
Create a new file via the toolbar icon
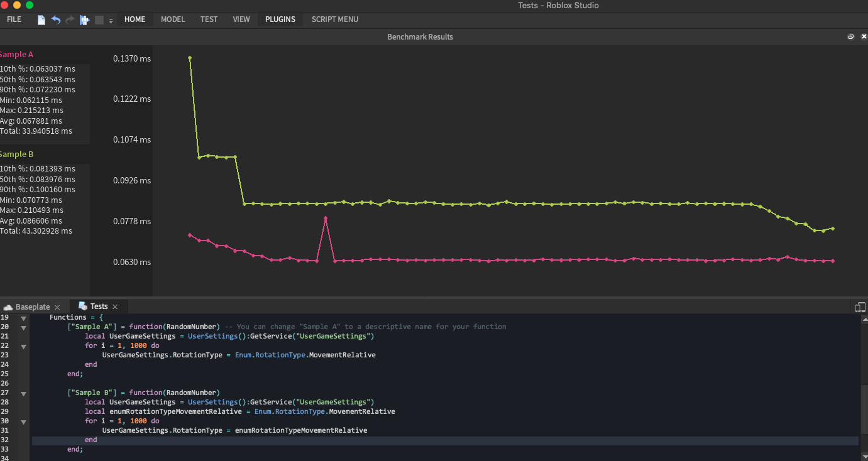tap(41, 19)
